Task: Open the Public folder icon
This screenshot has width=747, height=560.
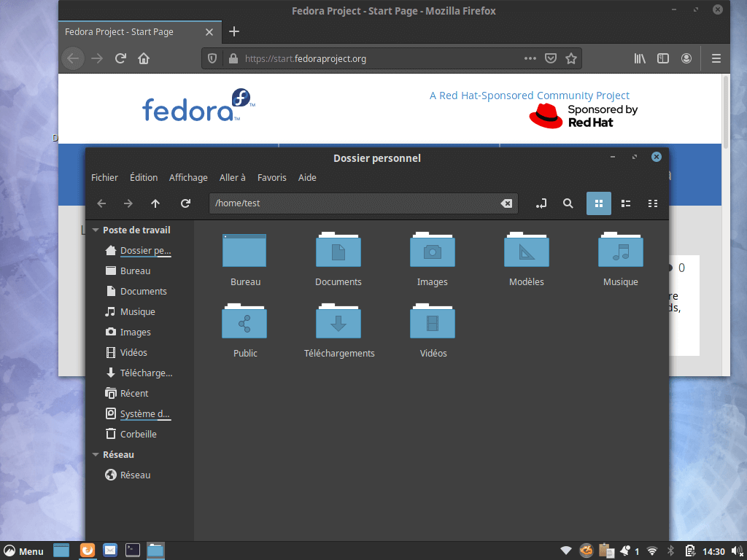Action: click(x=244, y=321)
